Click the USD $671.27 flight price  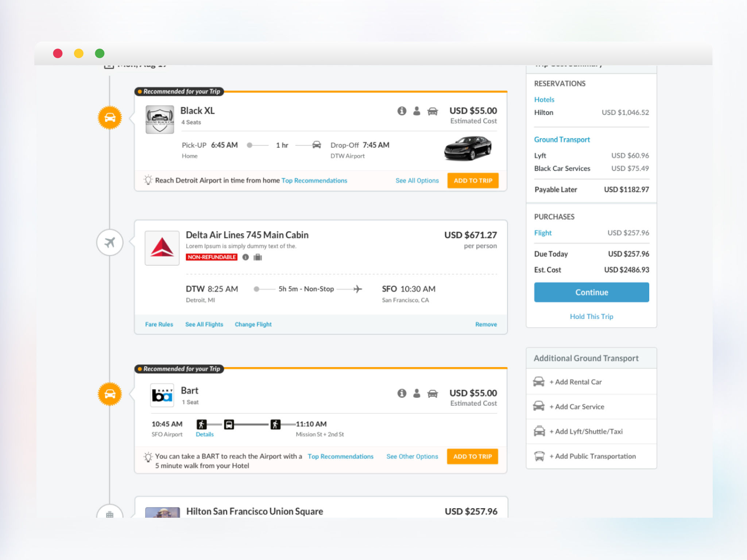[471, 235]
